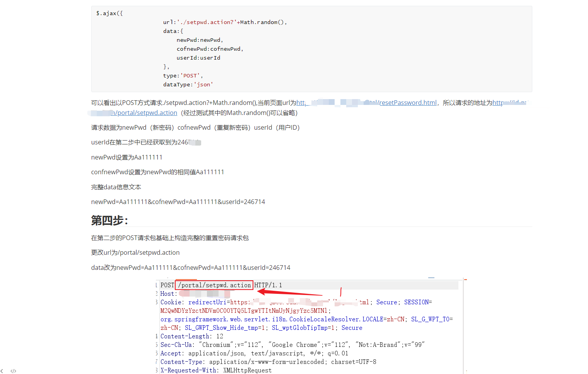Click the line confnewPwd设置为newPwd的相同值Aa111111
Image resolution: width=588 pixels, height=374 pixels.
point(157,172)
